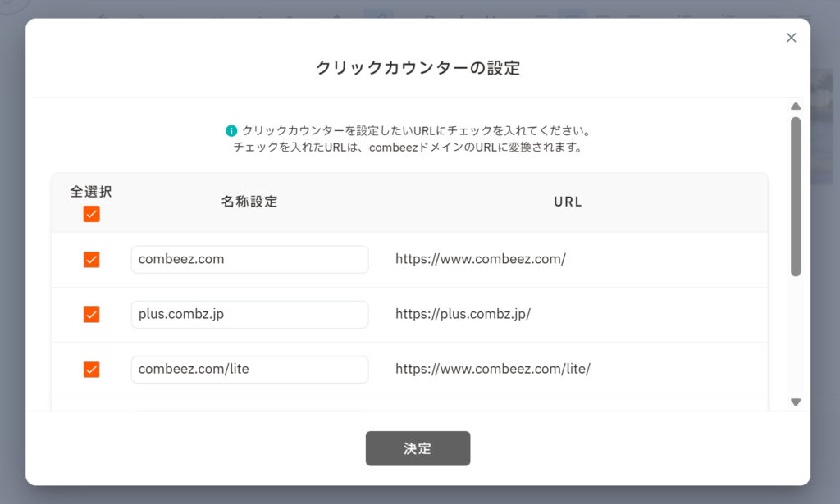
Task: Select the https://plus.combz.jp/ URL text
Action: coord(463,315)
